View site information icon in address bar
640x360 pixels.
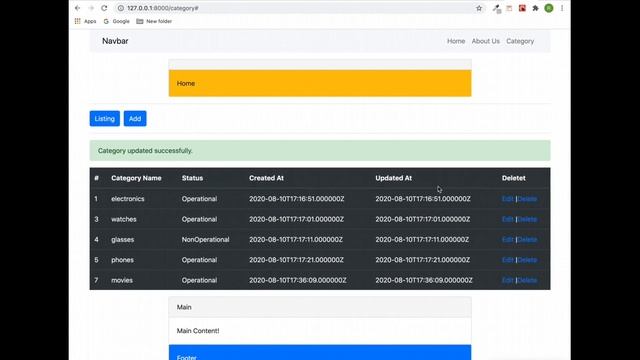[x=120, y=8]
